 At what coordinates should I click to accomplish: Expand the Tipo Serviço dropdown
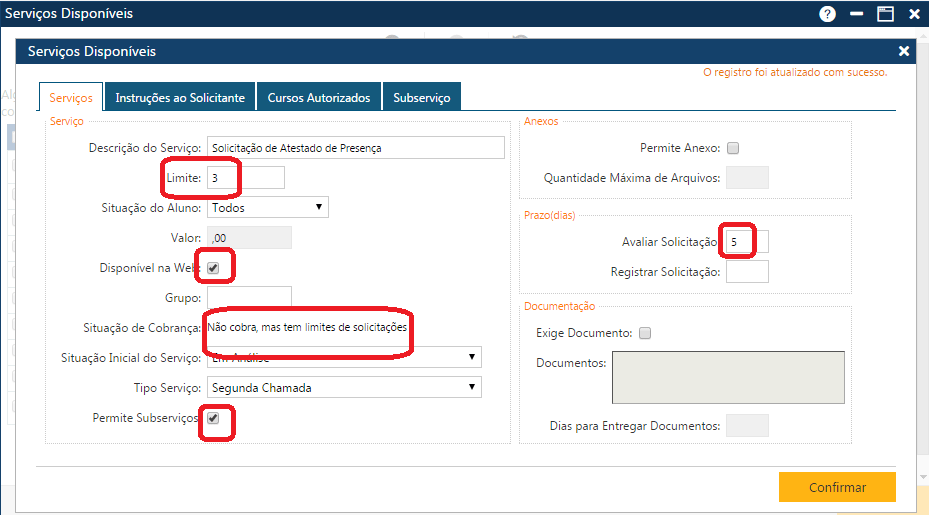click(x=344, y=388)
